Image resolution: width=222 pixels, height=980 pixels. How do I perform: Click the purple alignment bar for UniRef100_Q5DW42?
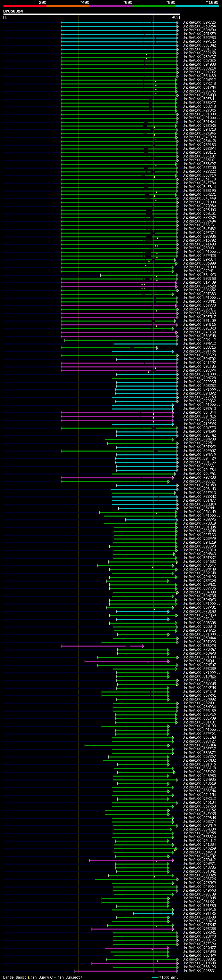point(131,860)
